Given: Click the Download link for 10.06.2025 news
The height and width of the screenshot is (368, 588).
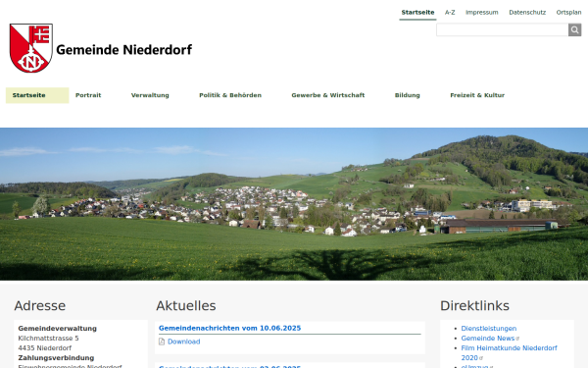Looking at the screenshot, I should [184, 342].
